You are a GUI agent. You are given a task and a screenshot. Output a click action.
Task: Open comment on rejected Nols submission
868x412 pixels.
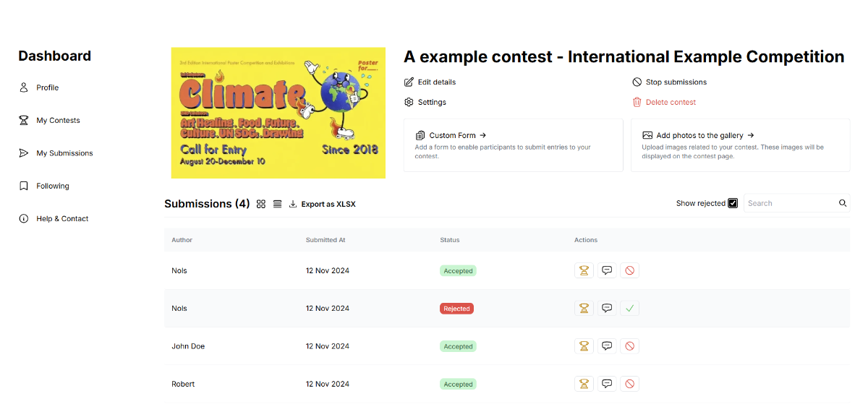(607, 308)
